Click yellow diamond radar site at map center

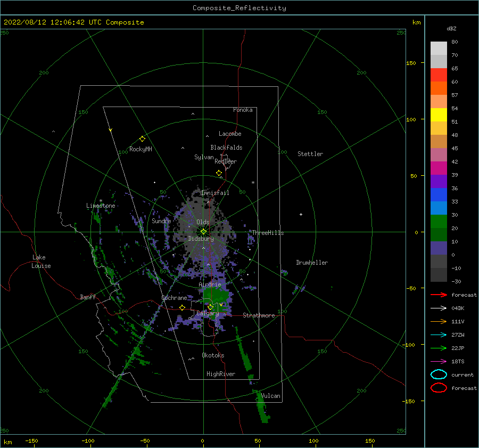[x=203, y=232]
